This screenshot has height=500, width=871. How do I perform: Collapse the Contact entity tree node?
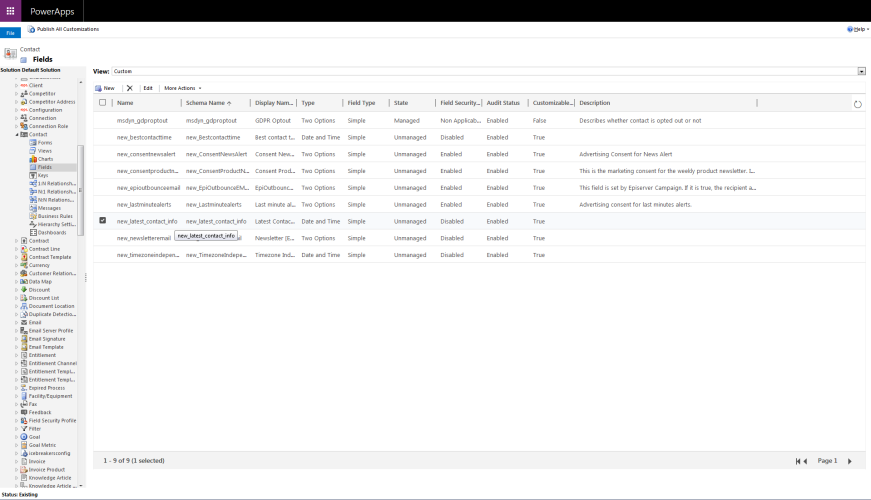click(x=16, y=134)
